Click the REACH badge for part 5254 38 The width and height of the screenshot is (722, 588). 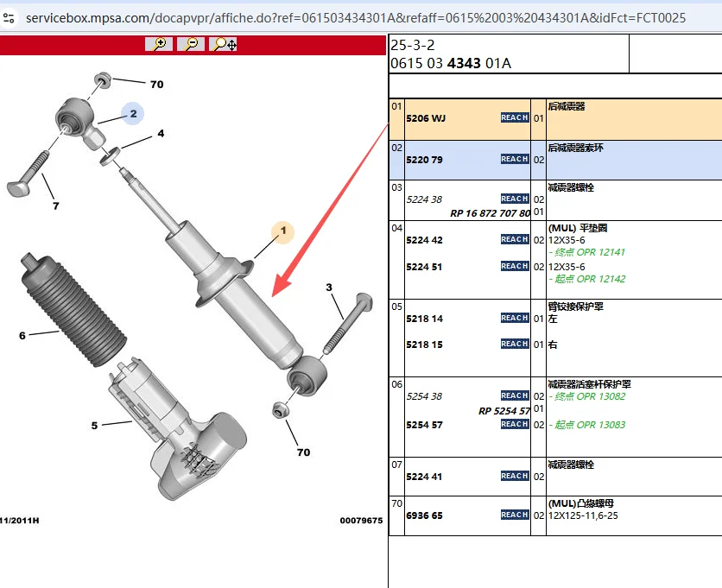515,395
